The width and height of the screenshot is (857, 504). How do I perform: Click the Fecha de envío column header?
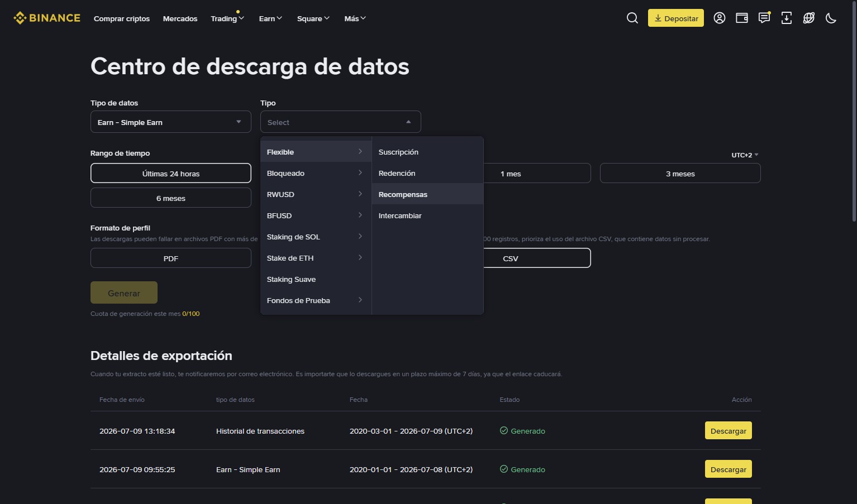(122, 400)
